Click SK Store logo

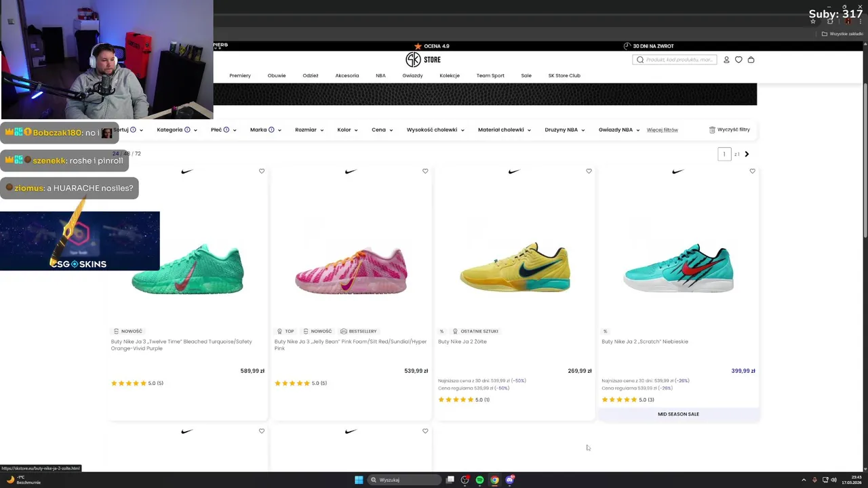click(423, 60)
